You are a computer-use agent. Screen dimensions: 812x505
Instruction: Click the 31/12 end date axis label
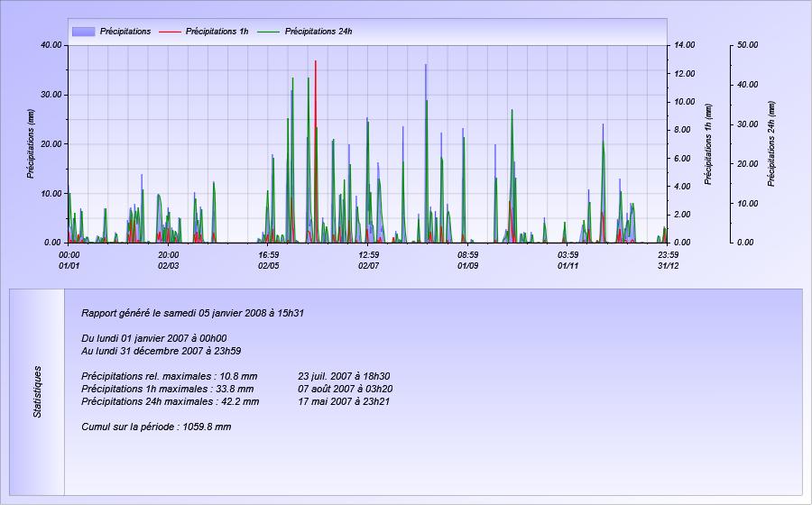(668, 266)
